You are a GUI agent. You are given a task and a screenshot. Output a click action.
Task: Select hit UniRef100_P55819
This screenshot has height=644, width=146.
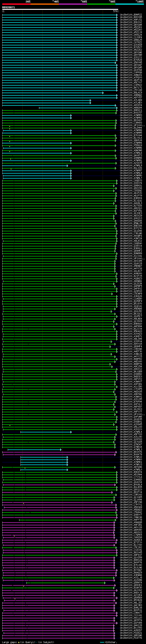tap(131, 146)
